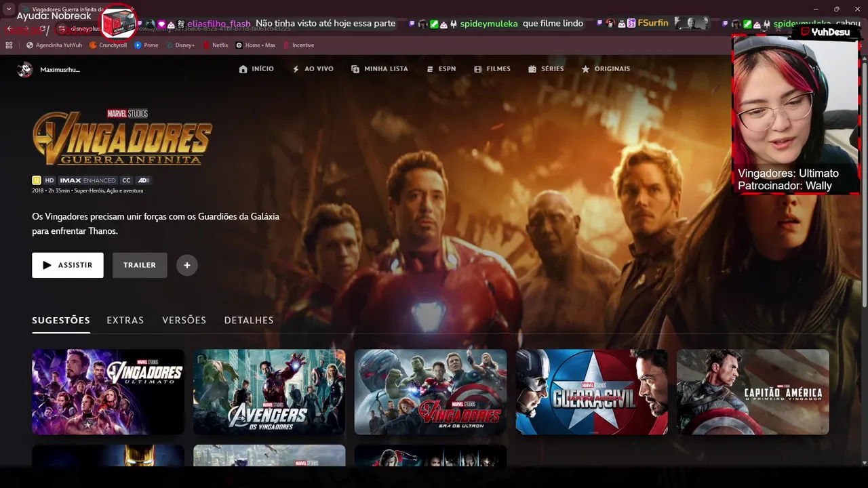Open Capitão América O Primeiro Vingador thumbnail
Viewport: 868px width, 488px height.
(753, 392)
